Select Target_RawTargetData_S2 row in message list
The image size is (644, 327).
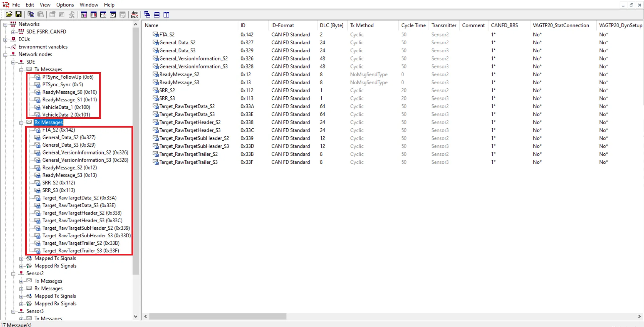point(187,106)
